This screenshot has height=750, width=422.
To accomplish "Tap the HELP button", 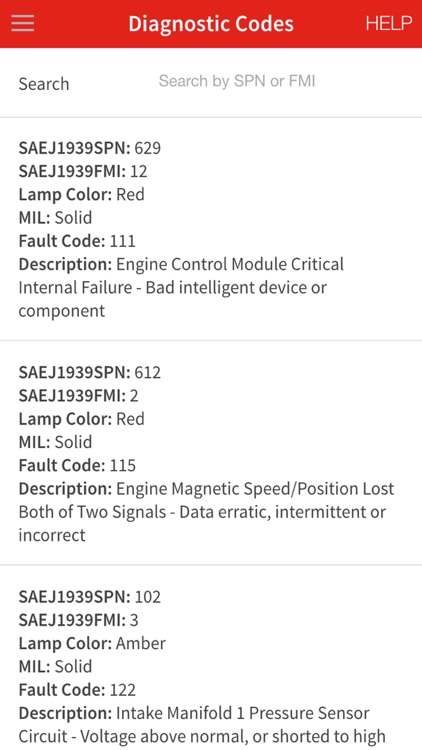I will (389, 23).
